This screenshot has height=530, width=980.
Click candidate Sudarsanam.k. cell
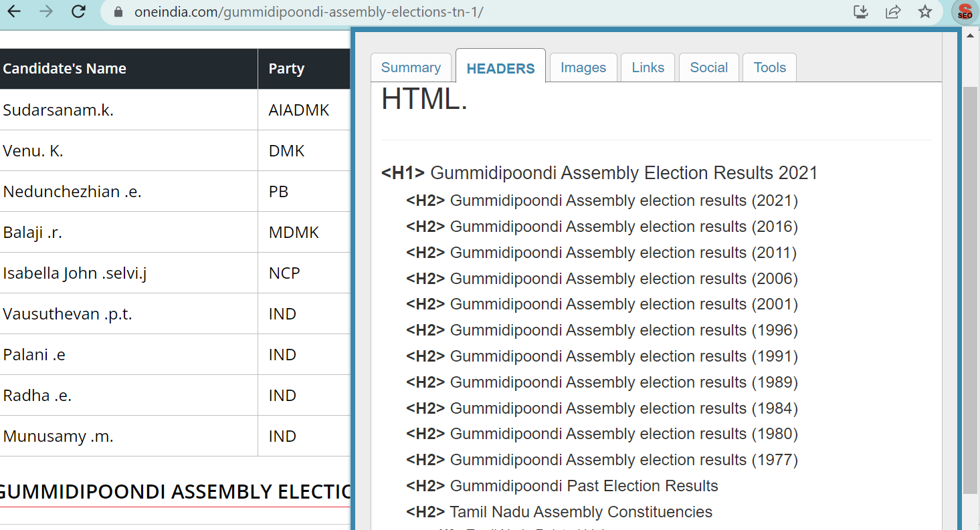128,110
